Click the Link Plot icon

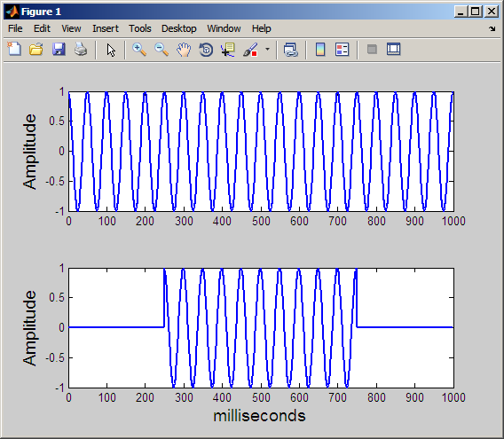(x=291, y=50)
